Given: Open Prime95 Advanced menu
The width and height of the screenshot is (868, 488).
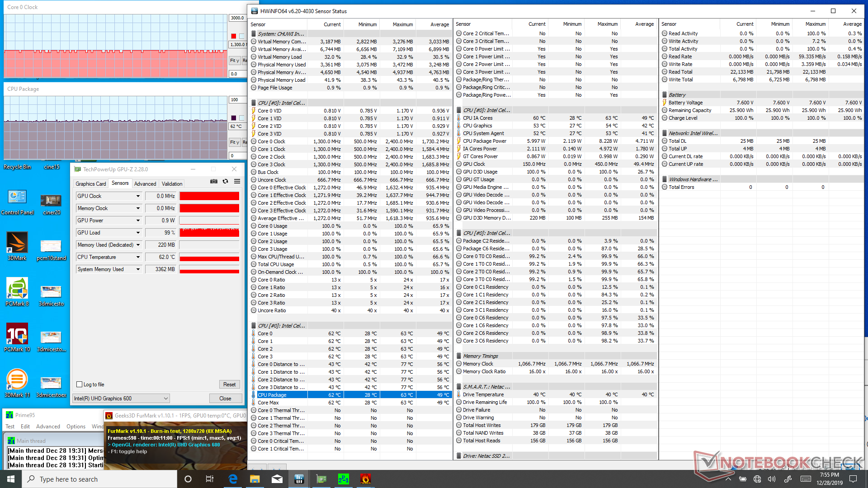Looking at the screenshot, I should pos(48,427).
